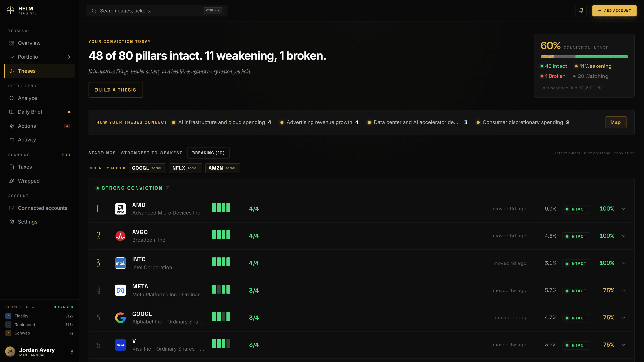
Task: Click the Activity arrows icon
Action: coord(12,140)
